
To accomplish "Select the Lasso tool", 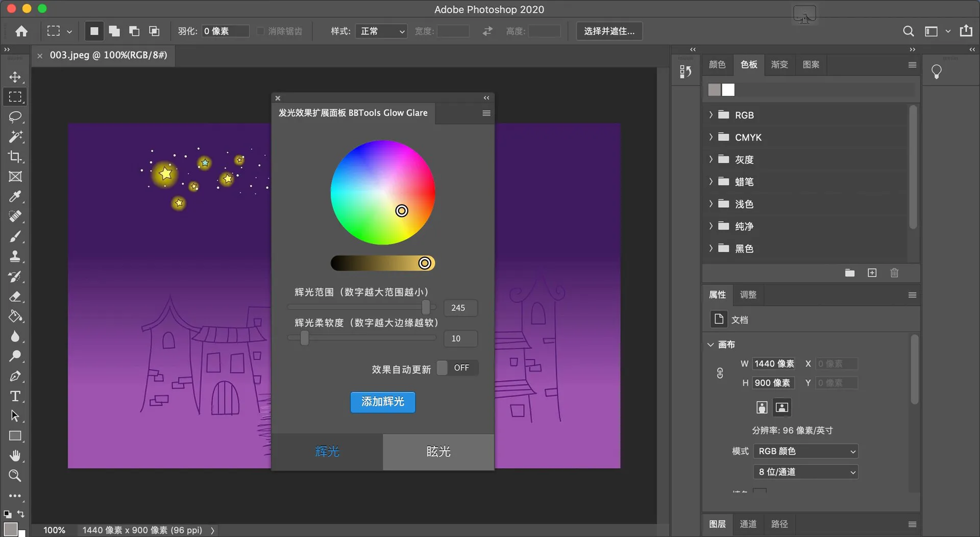I will click(x=15, y=117).
